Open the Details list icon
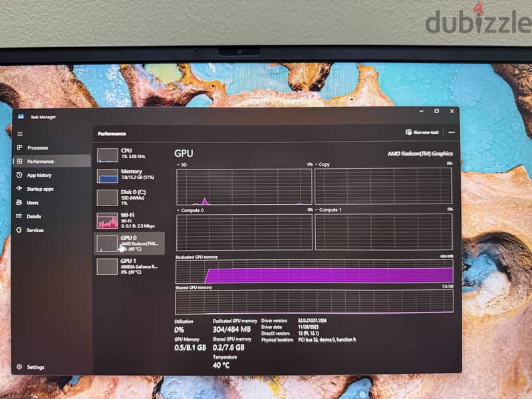This screenshot has width=532, height=399. tap(19, 216)
